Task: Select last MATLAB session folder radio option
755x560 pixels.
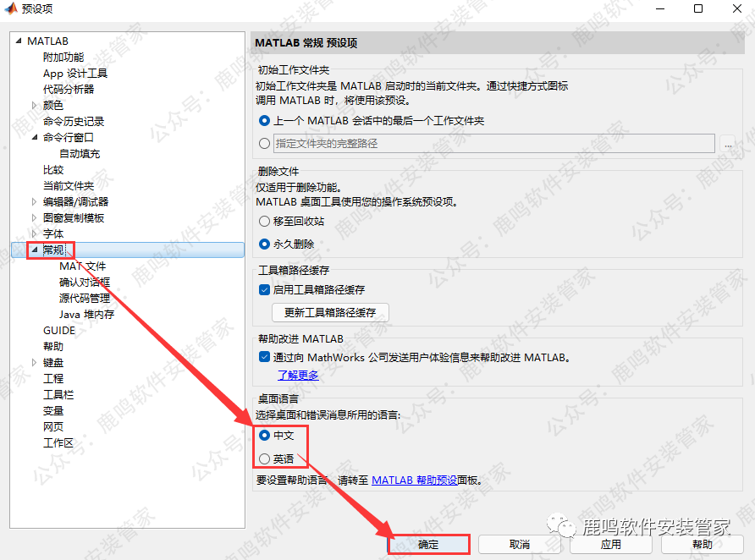Action: (x=264, y=121)
